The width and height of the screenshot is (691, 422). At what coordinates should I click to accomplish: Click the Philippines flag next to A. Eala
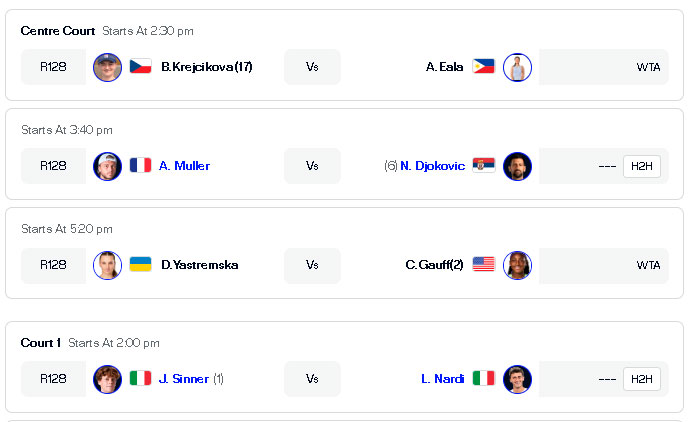[x=483, y=67]
